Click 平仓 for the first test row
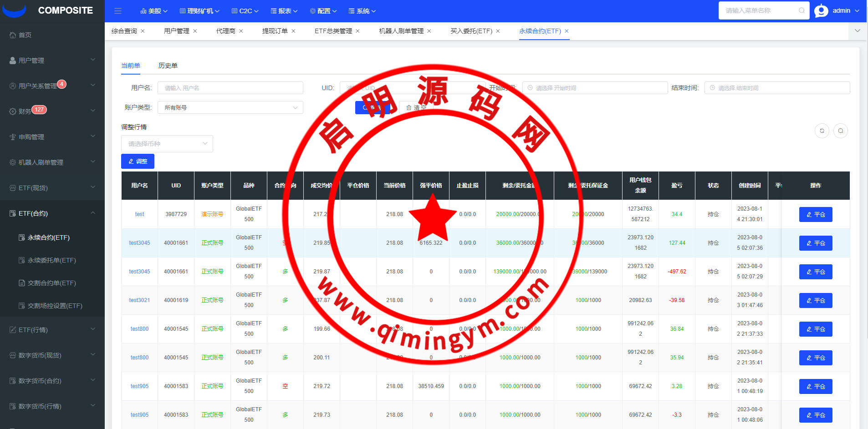 click(815, 214)
